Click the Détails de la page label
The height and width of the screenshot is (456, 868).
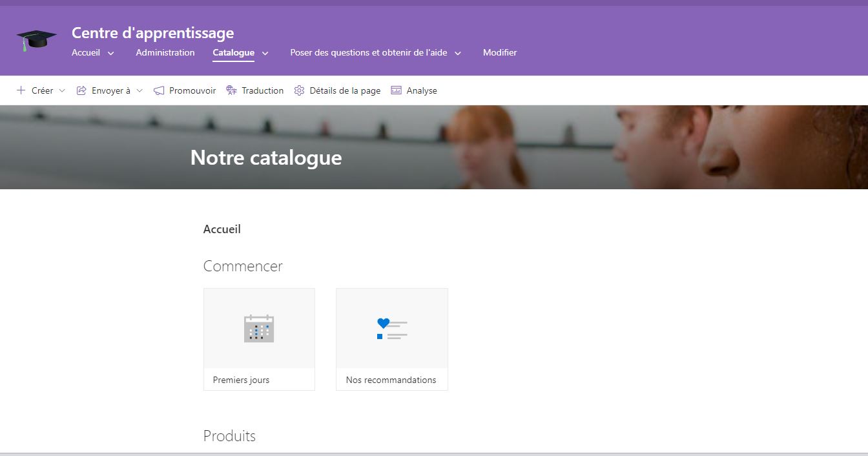[x=345, y=90]
